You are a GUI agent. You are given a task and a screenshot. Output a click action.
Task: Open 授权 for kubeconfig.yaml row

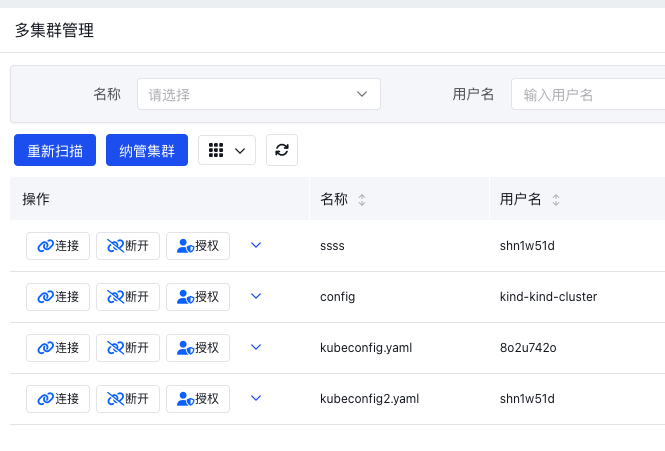tap(198, 347)
